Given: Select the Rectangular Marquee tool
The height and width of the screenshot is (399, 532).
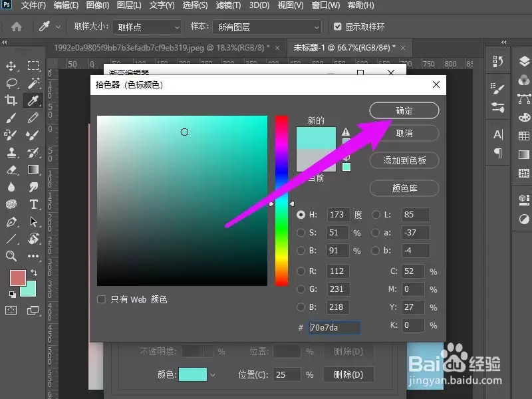Looking at the screenshot, I should tap(33, 65).
